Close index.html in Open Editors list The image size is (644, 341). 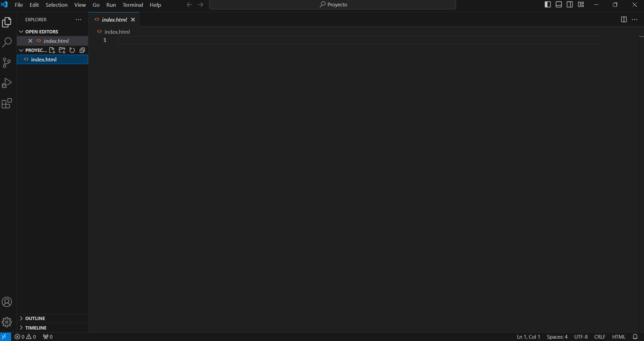(x=30, y=41)
